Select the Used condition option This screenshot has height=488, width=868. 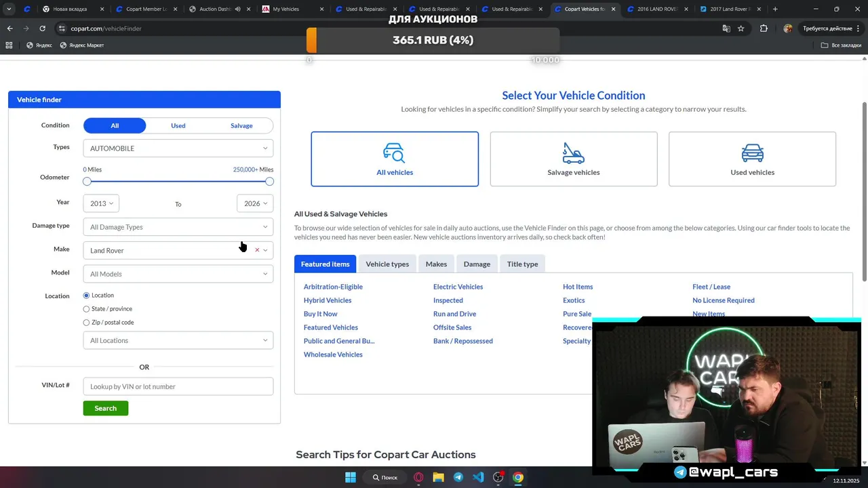[x=178, y=125]
